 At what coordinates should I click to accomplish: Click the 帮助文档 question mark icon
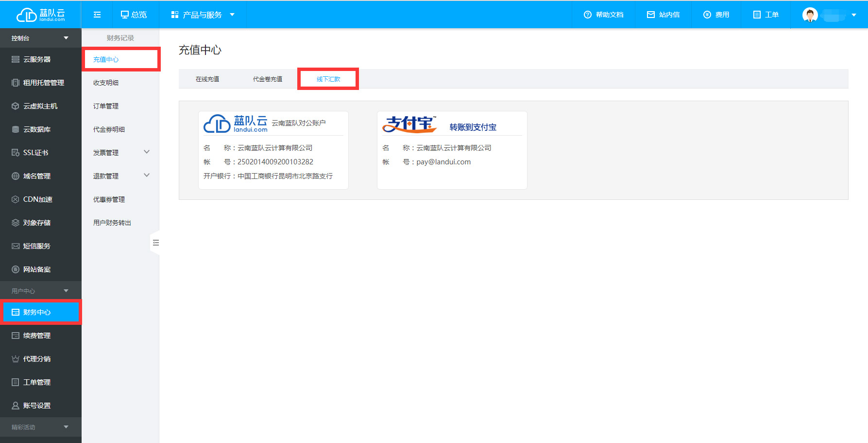588,15
